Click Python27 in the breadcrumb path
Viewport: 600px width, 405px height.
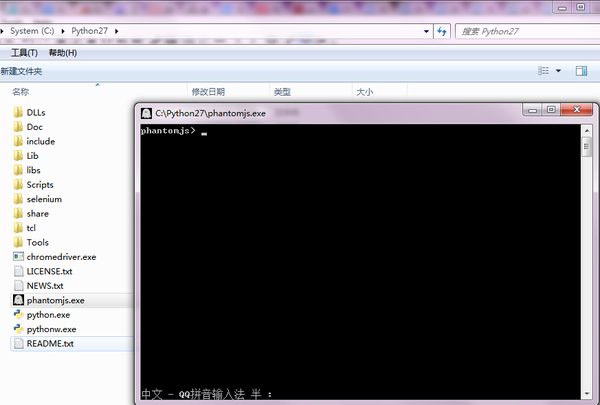click(x=90, y=31)
